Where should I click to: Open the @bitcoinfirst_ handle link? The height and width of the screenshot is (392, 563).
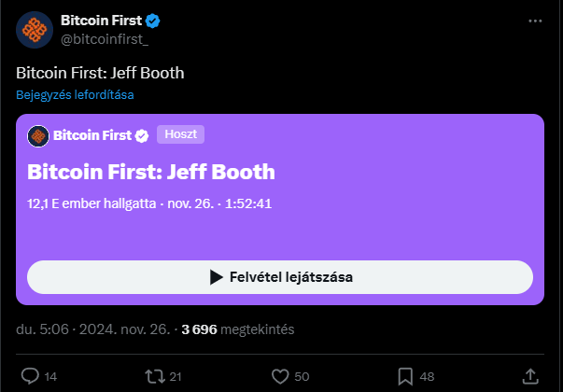coord(105,39)
